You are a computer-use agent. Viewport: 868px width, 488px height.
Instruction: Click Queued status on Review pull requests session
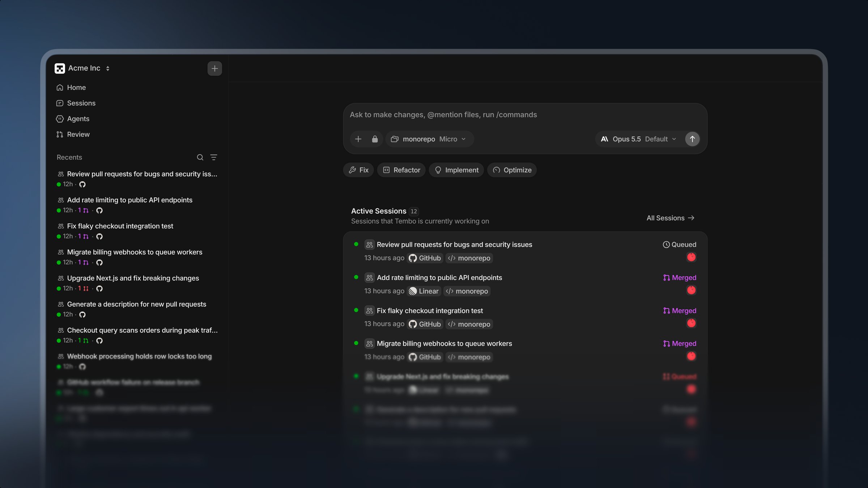click(x=679, y=245)
